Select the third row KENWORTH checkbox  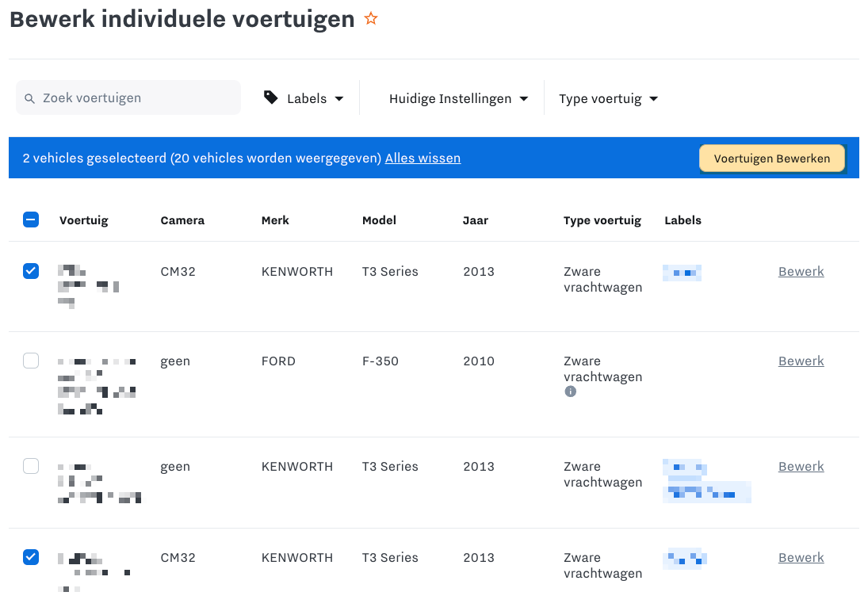click(x=31, y=467)
